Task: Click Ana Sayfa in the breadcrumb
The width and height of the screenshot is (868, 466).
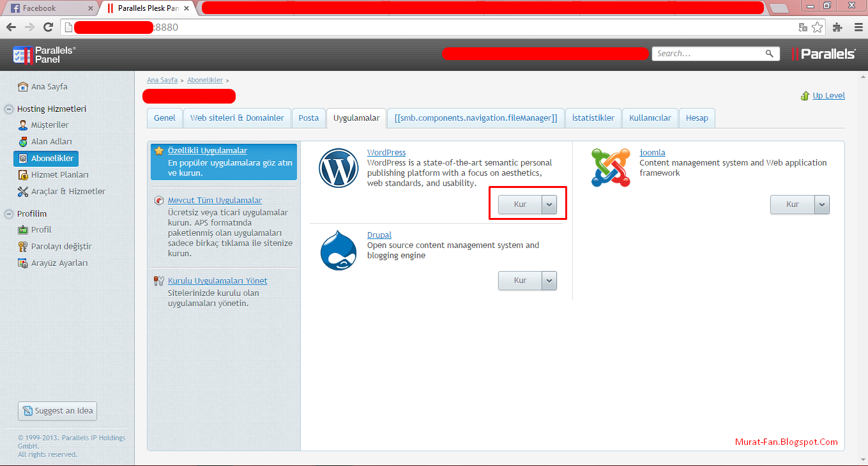Action: pos(162,81)
